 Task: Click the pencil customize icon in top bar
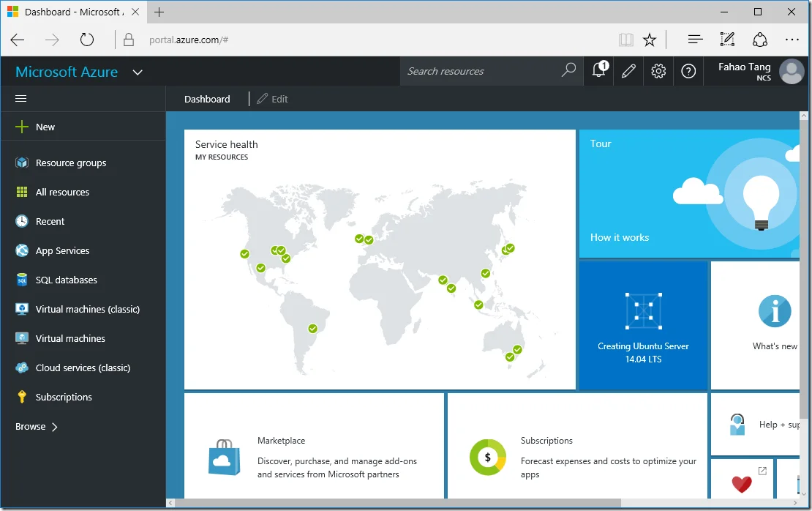(628, 71)
